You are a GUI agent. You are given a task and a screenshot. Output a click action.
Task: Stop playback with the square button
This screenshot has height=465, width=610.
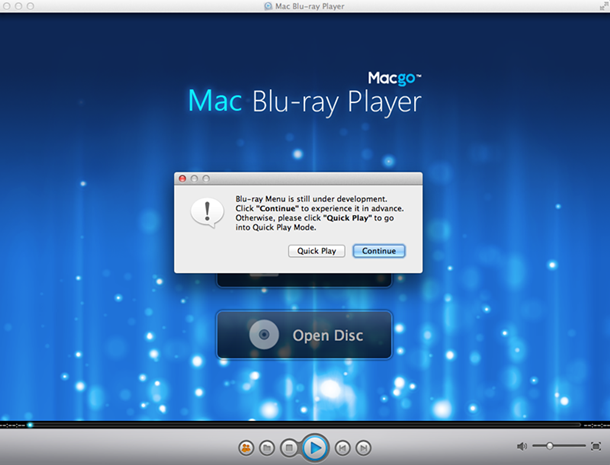pyautogui.click(x=289, y=448)
